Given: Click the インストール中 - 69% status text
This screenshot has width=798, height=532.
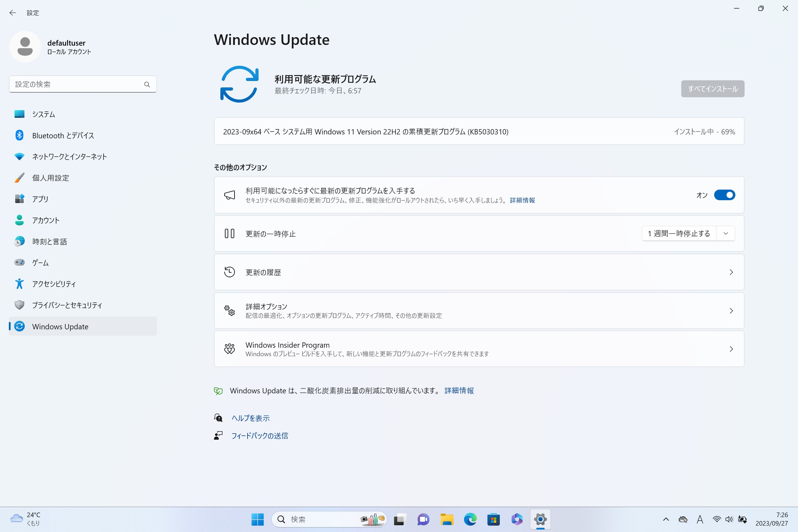Looking at the screenshot, I should click(x=704, y=132).
